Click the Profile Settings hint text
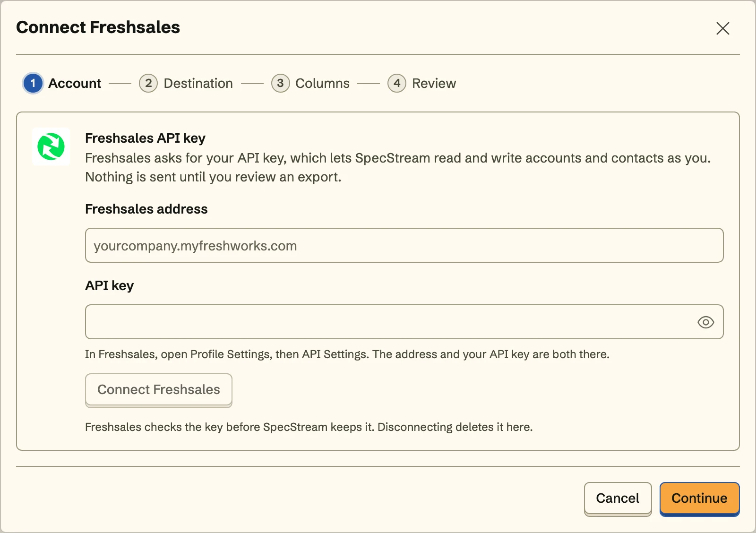Screen dimensions: 756x533 347,354
